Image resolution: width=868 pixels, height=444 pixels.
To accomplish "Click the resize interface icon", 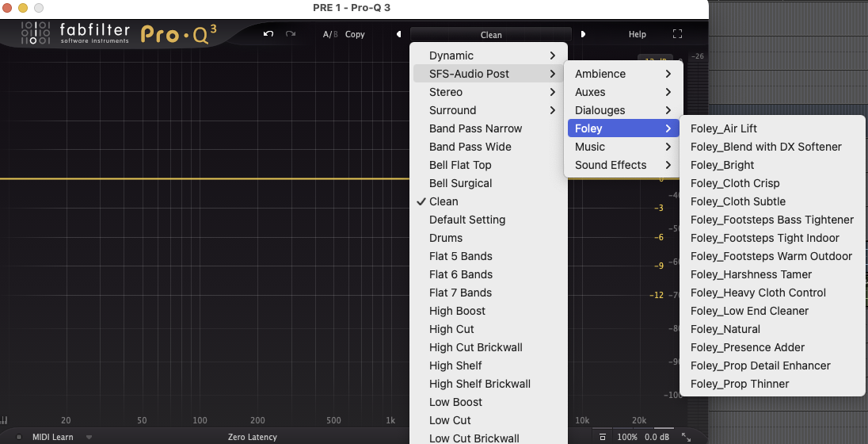I will pos(686,437).
